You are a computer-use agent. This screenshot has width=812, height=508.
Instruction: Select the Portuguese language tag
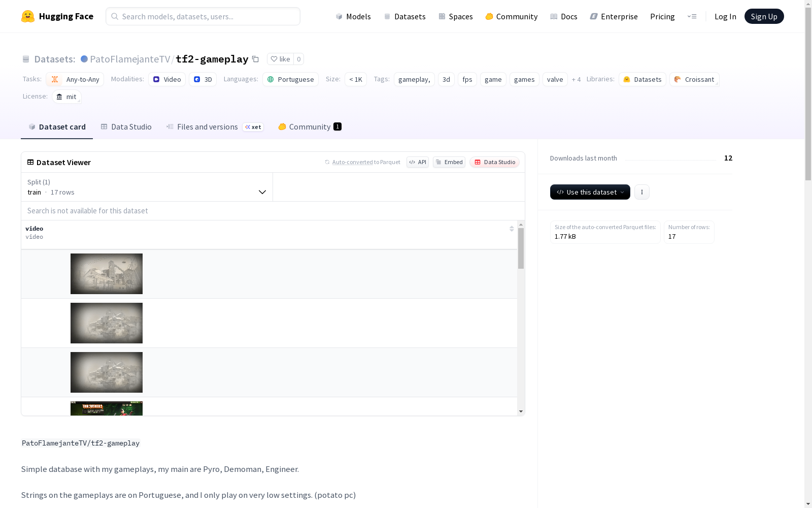[x=290, y=79]
